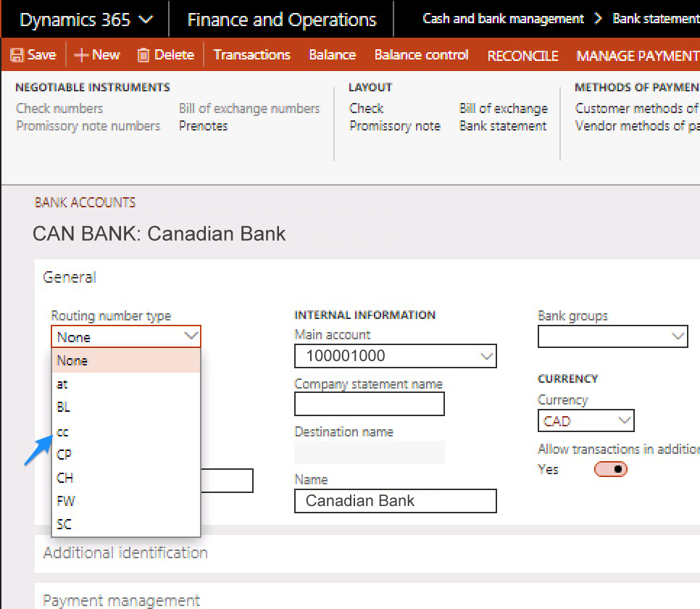Click Cash and bank management breadcrumb
The width and height of the screenshot is (700, 609).
pos(503,19)
